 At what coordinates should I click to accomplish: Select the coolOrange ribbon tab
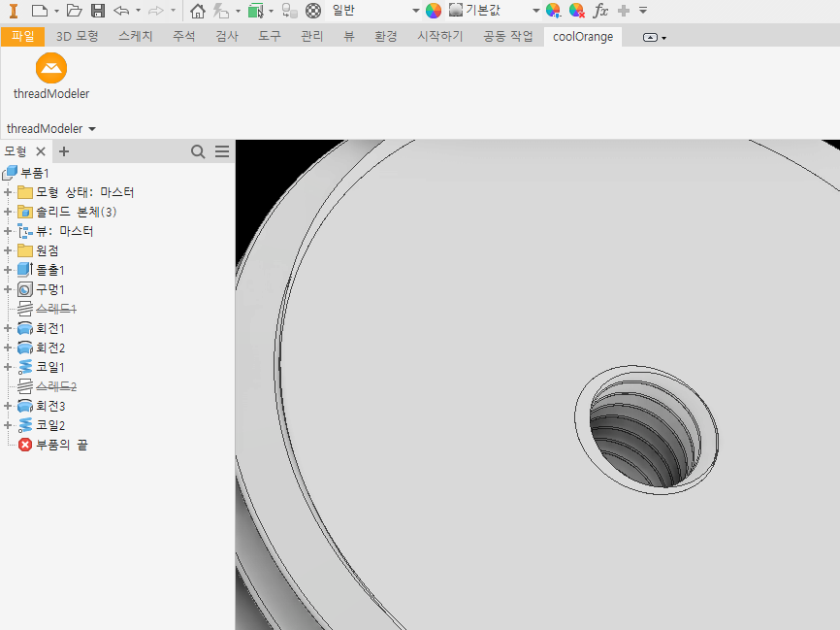click(x=583, y=37)
